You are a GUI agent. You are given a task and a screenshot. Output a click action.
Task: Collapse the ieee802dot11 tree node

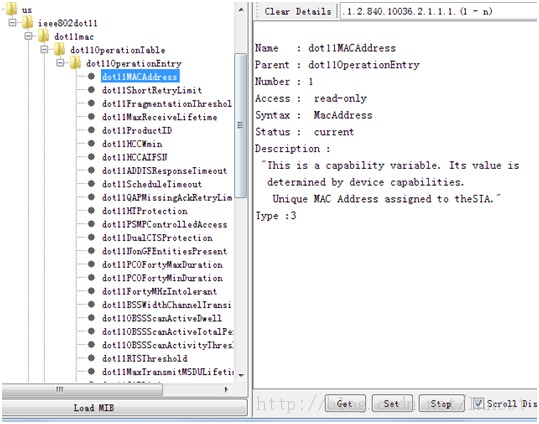pyautogui.click(x=12, y=23)
